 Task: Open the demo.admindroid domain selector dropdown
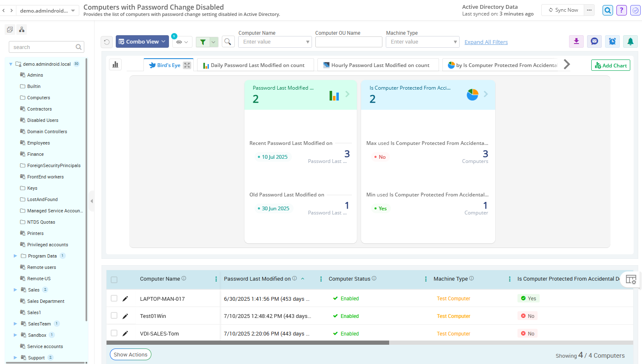pyautogui.click(x=47, y=10)
